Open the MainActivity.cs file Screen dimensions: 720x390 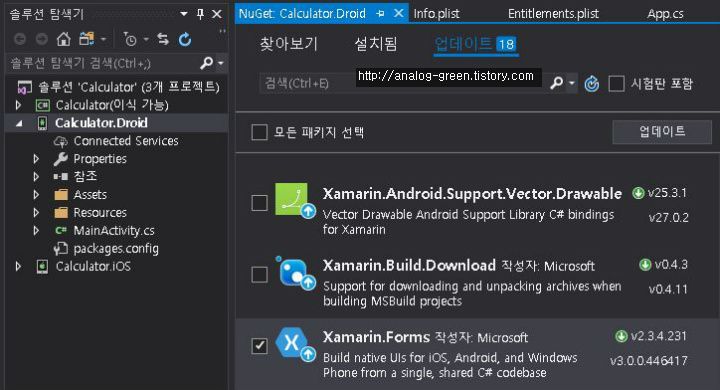pos(114,231)
